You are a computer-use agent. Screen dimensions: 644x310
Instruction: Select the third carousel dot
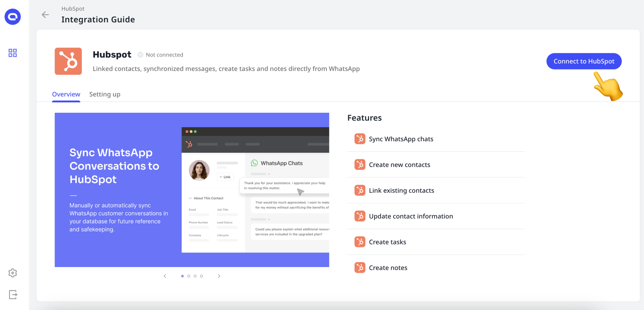coord(195,276)
